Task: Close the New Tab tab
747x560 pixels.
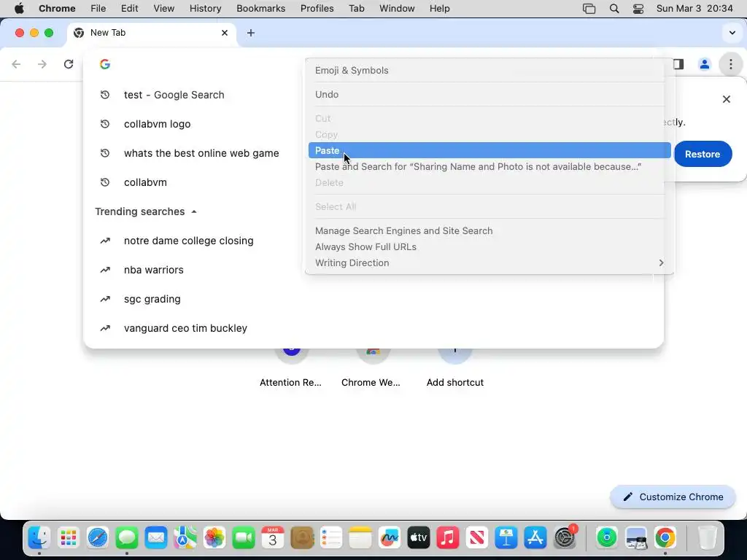Action: 225,33
